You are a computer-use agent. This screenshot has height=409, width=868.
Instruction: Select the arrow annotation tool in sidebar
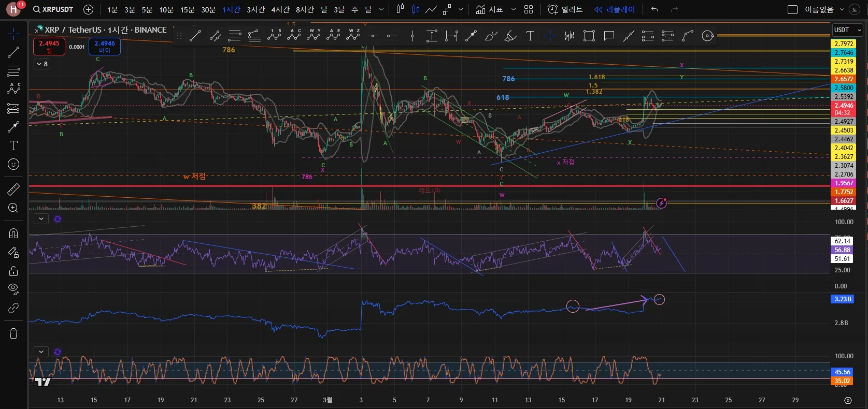point(13,127)
